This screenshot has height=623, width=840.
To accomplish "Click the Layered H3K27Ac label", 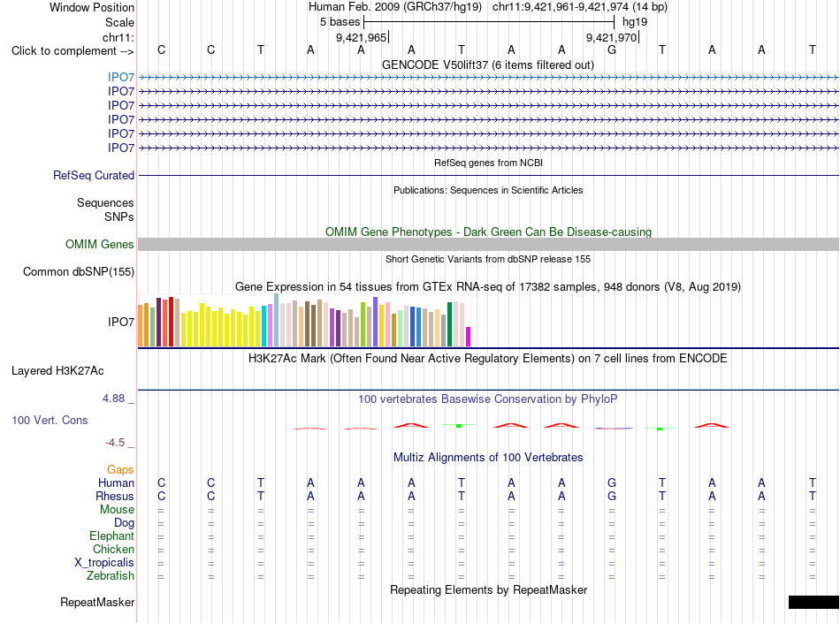I will (57, 371).
